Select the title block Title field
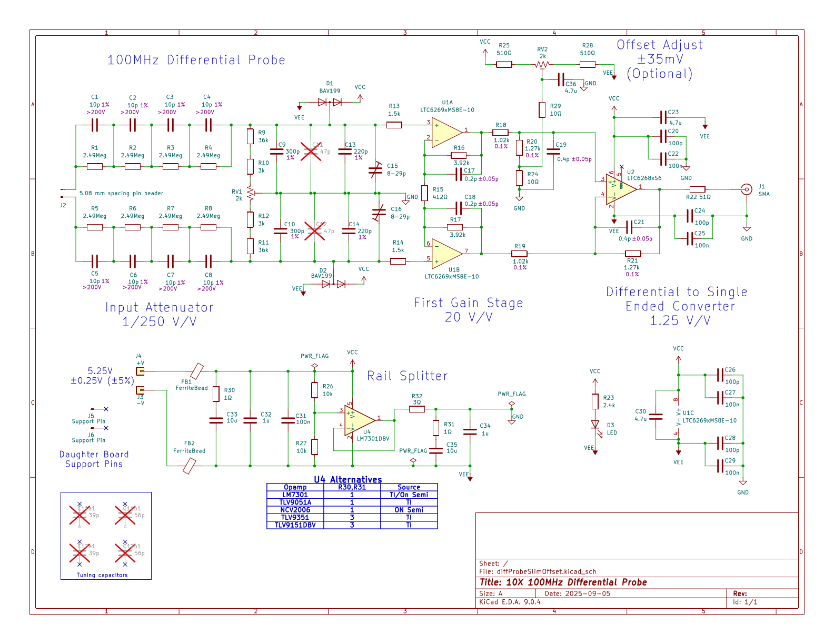 563,582
